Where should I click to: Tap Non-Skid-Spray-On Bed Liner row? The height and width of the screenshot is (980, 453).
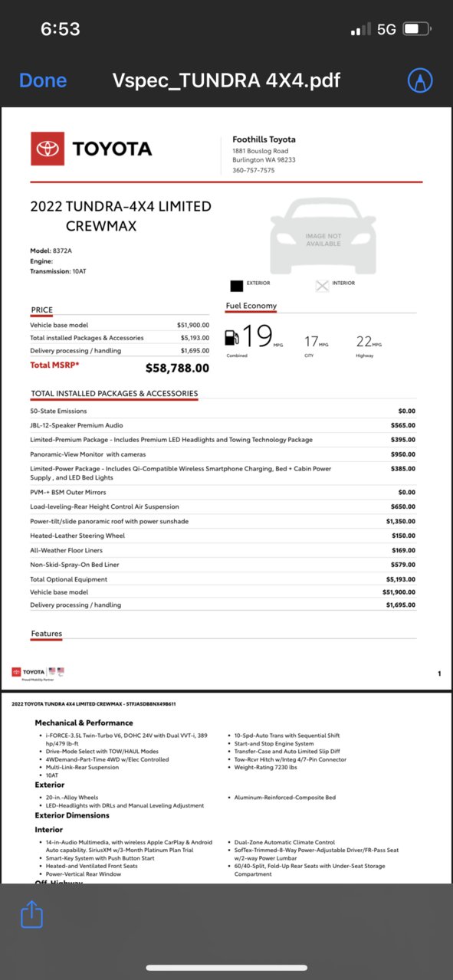[223, 565]
